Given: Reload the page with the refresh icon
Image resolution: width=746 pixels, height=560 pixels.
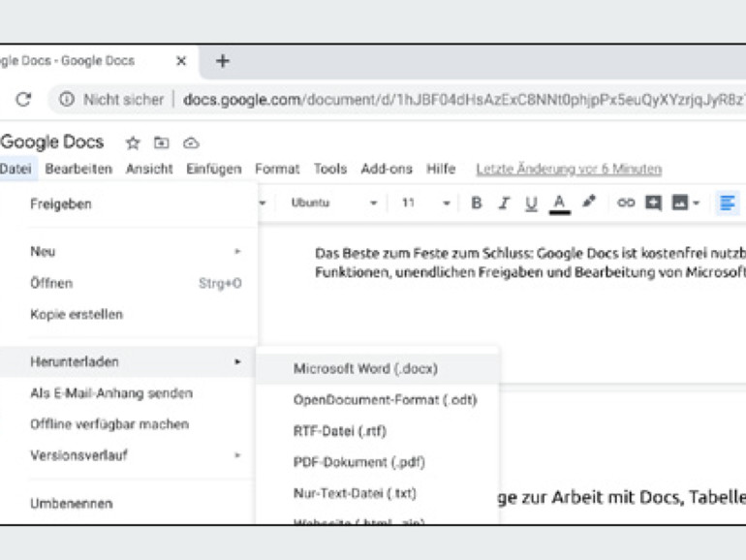Looking at the screenshot, I should pos(23,100).
